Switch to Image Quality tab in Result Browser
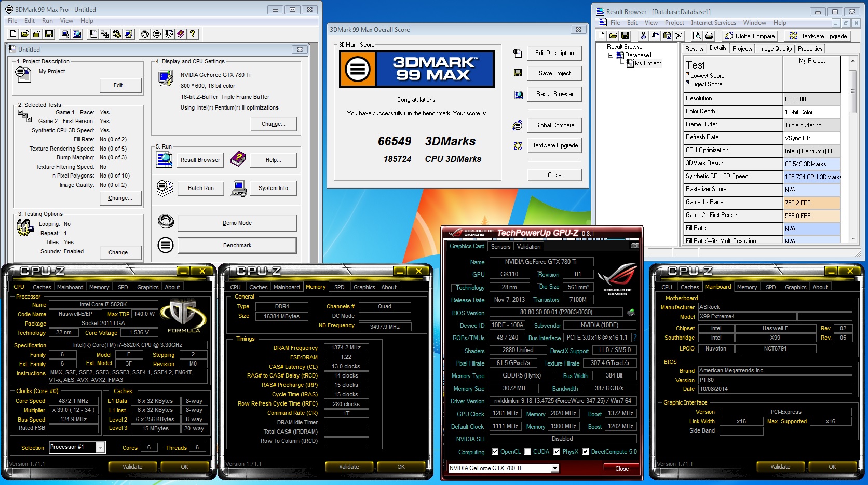The height and width of the screenshot is (485, 868). click(x=775, y=49)
